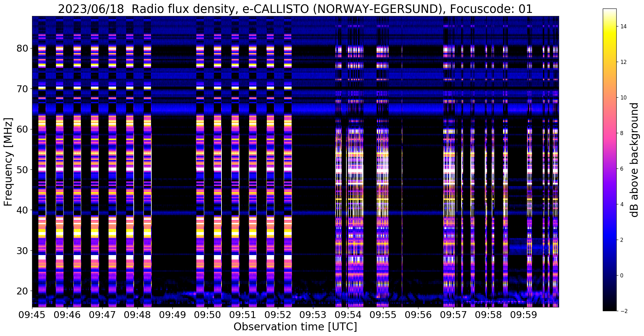Click the 09:53 time tick label
644x336 pixels.
tap(313, 315)
